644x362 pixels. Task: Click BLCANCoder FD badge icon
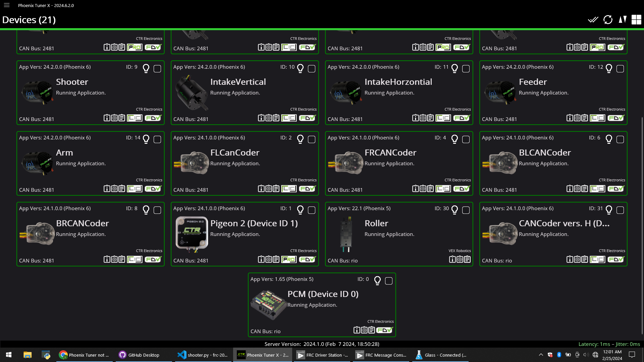coord(616,189)
